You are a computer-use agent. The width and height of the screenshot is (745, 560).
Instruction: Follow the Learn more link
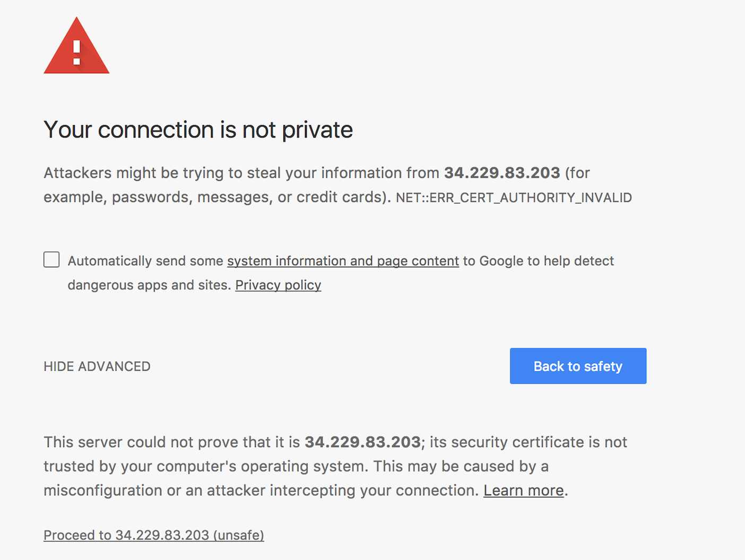[x=523, y=491]
